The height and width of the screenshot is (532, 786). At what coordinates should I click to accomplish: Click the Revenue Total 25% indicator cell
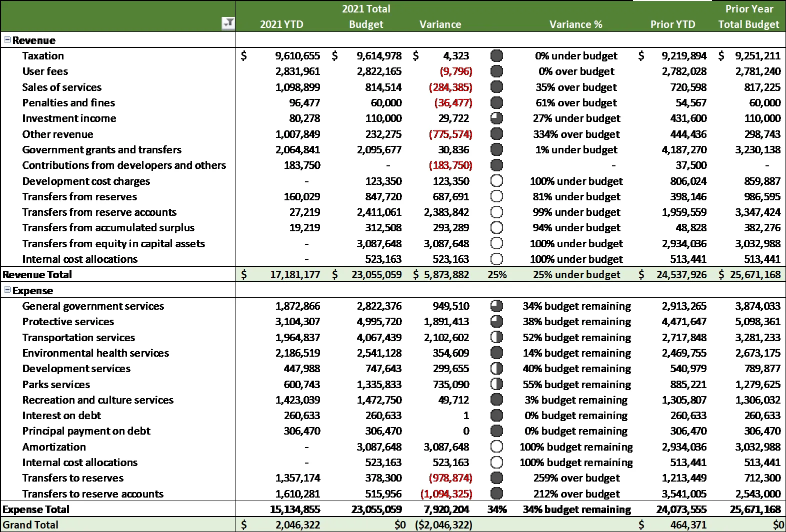click(497, 274)
